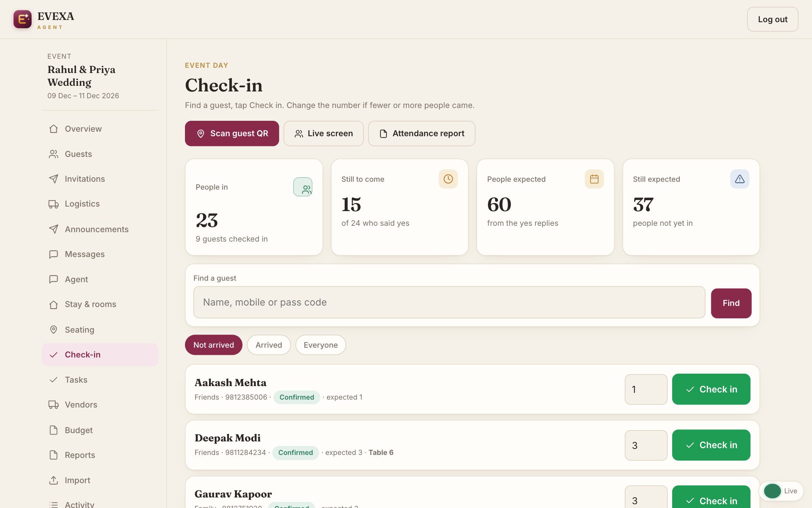Edit Deepak Modi's people count field
This screenshot has width=812, height=508.
click(x=646, y=445)
